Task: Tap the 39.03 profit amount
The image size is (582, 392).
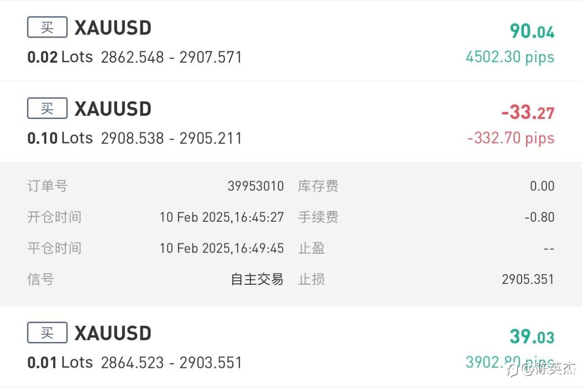Action: pyautogui.click(x=532, y=337)
